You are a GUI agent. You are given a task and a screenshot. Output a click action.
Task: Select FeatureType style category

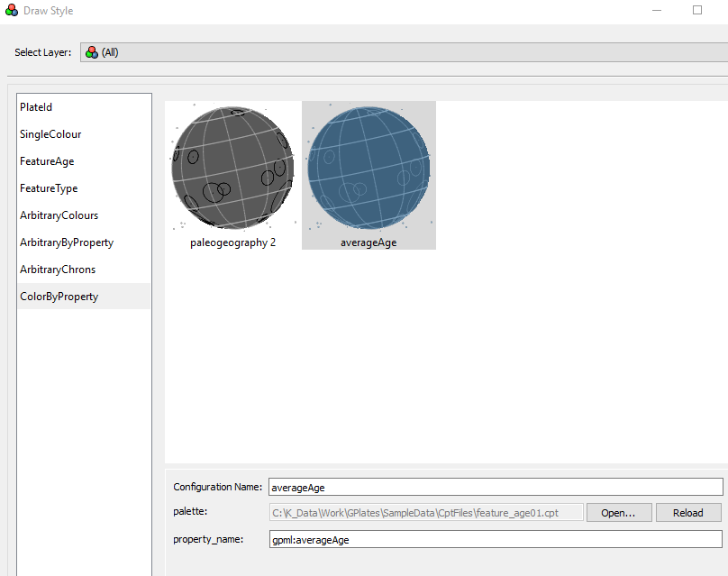84,188
